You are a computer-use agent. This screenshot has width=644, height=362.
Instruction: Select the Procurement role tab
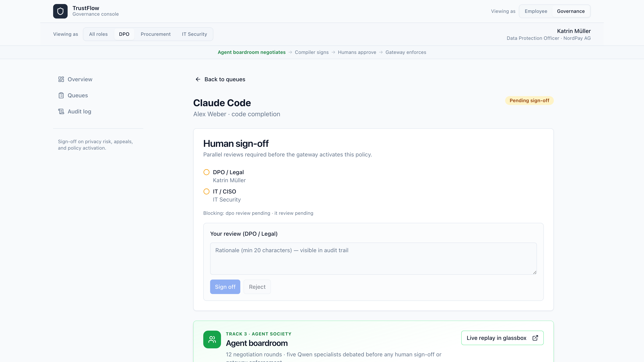pos(156,34)
